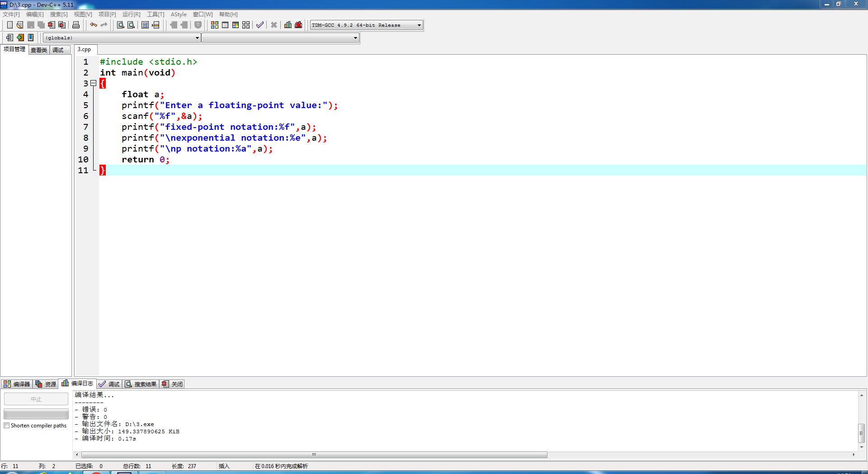Click the Print toolbar icon
Image resolution: width=868 pixels, height=474 pixels.
(76, 25)
